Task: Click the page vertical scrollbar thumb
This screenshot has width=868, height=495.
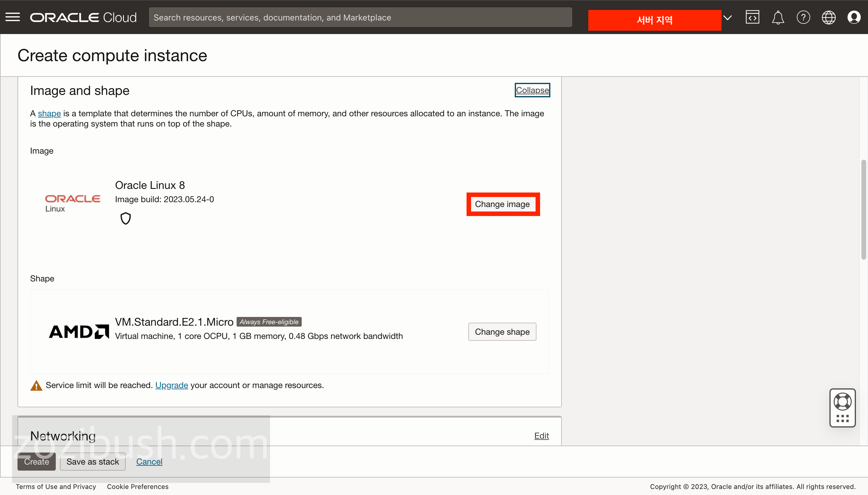Action: click(863, 210)
